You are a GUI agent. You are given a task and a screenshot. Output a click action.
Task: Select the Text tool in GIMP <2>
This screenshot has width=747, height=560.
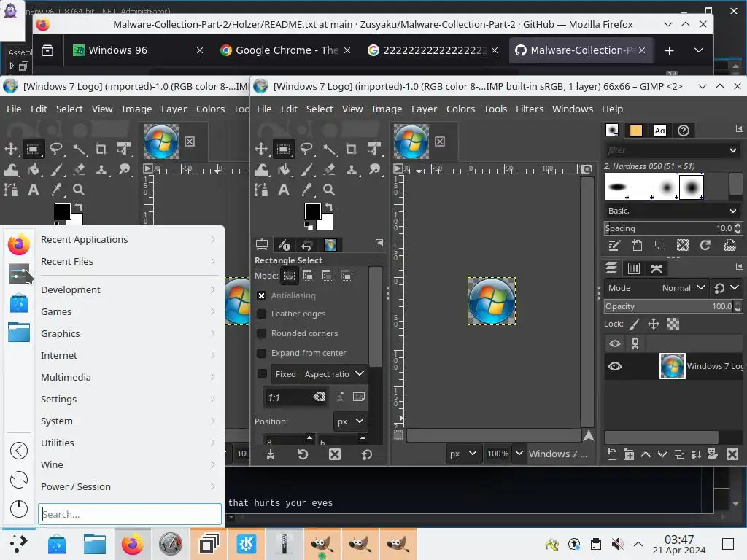pos(284,190)
